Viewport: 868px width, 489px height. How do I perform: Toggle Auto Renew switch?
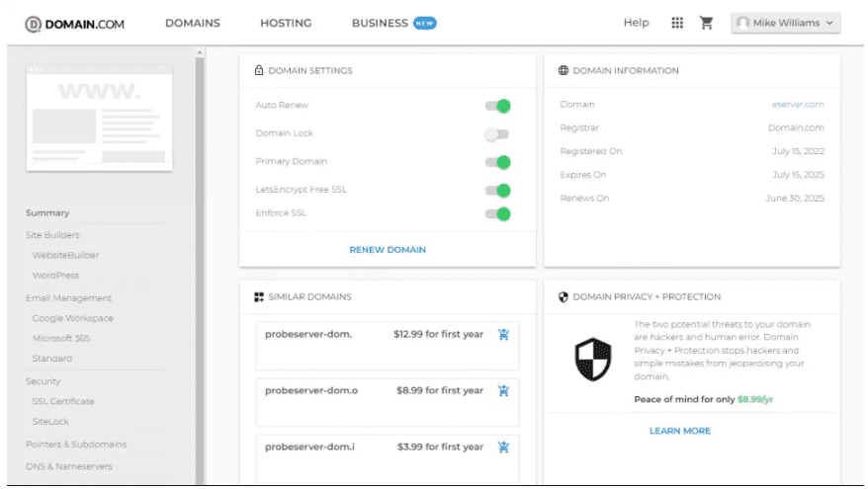coord(497,106)
